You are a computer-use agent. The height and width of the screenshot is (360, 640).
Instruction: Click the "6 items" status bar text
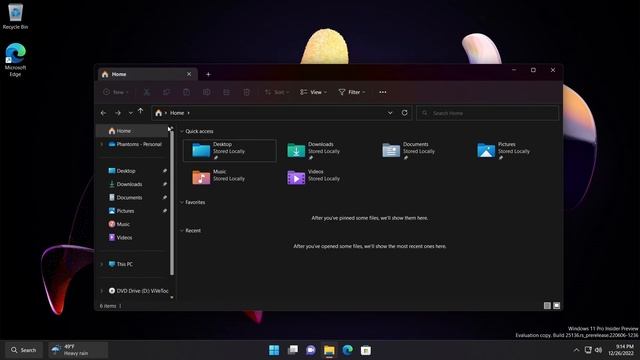click(x=108, y=306)
